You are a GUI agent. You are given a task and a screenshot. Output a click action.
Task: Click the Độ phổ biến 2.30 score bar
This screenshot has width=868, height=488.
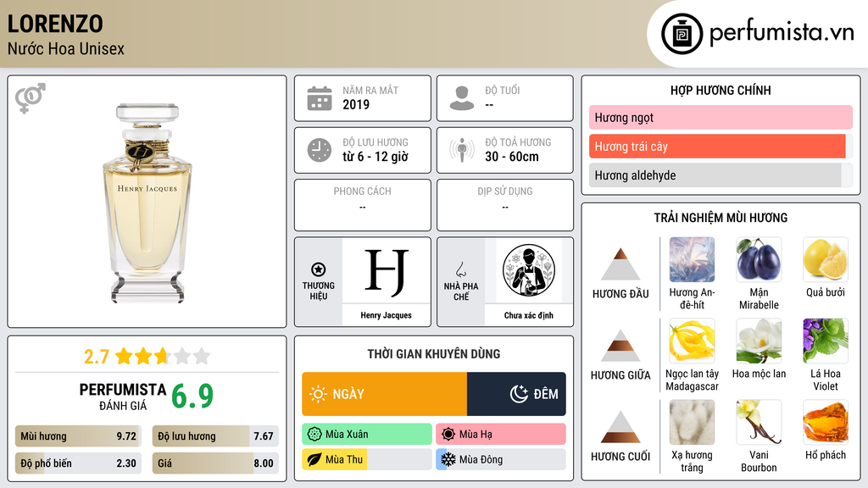[x=78, y=463]
